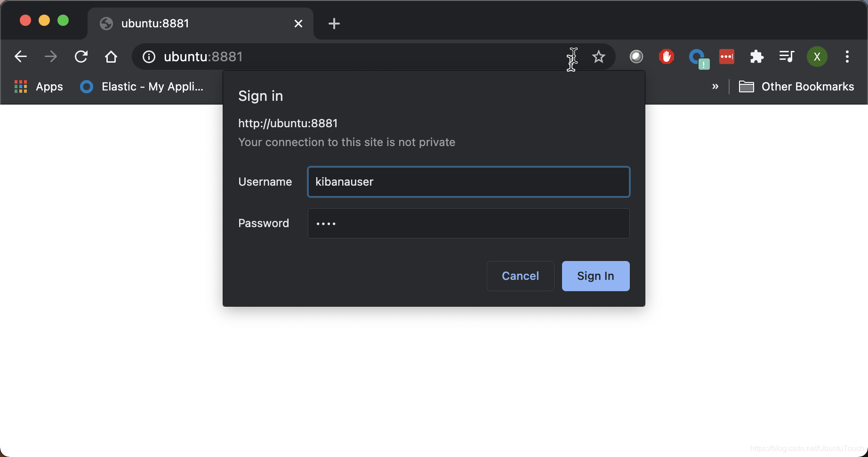Open the profile avatar labeled X

click(x=817, y=57)
